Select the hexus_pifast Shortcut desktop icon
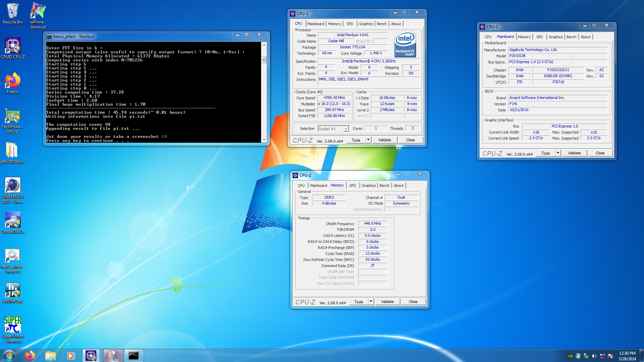644x362 pixels. click(13, 261)
